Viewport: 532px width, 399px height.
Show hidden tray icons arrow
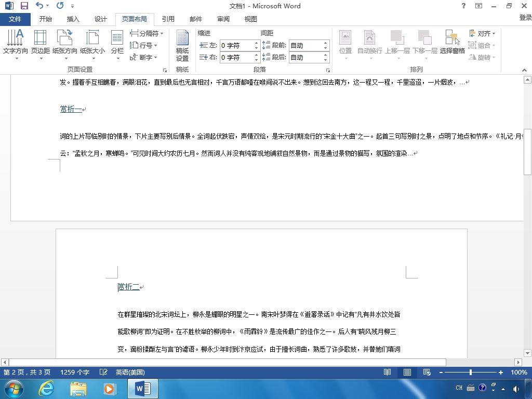click(x=503, y=389)
